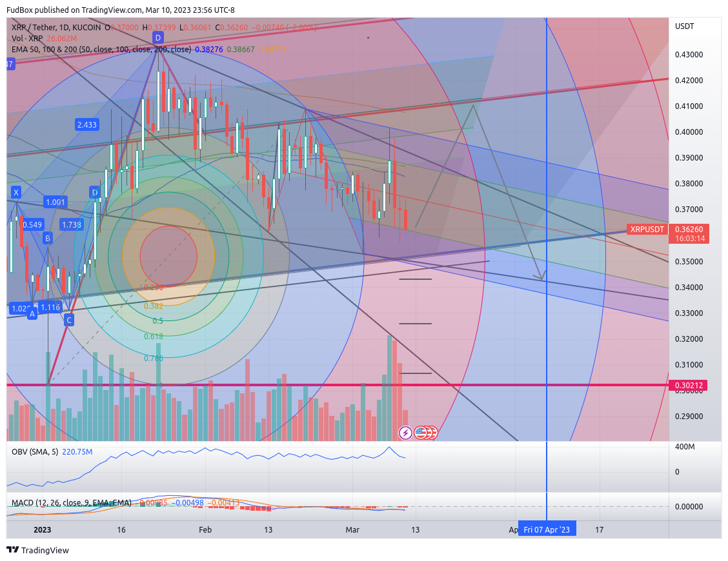Click the 0.40000 price axis label
The height and width of the screenshot is (561, 728).
coord(689,132)
